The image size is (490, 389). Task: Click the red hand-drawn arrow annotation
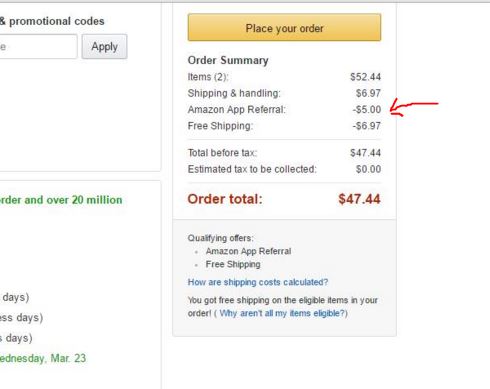[414, 108]
